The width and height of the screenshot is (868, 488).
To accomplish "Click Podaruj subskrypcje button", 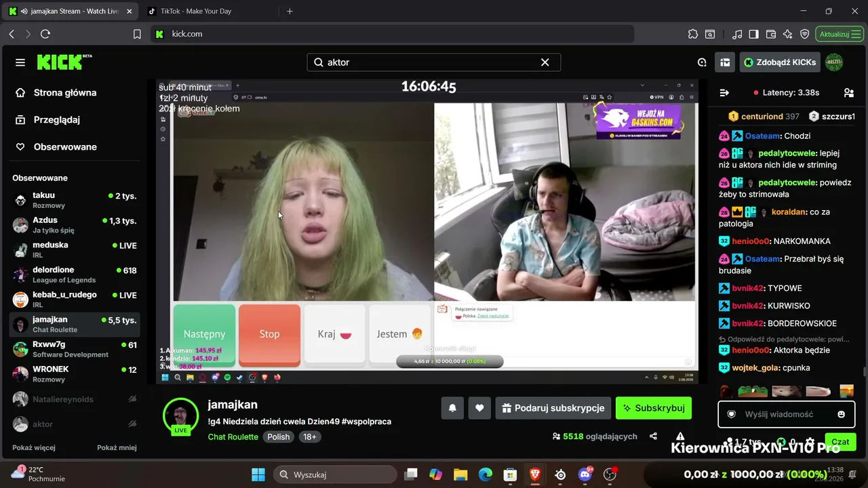I will (x=553, y=408).
